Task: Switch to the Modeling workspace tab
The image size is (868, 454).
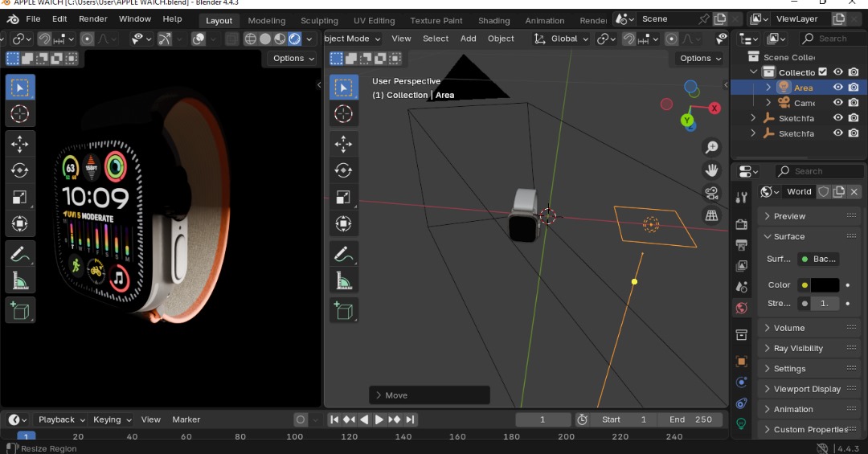Action: [266, 20]
